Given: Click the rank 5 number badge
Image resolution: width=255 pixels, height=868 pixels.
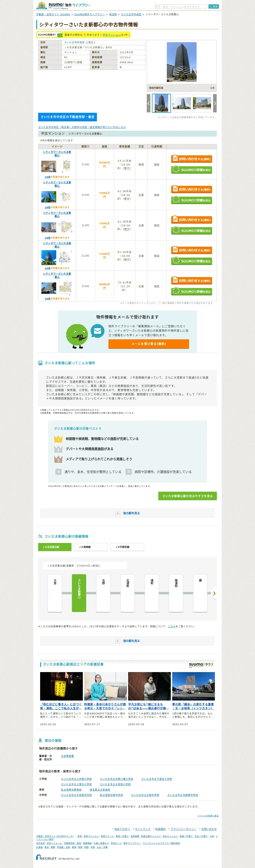Looking at the screenshot, I should [128, 472].
